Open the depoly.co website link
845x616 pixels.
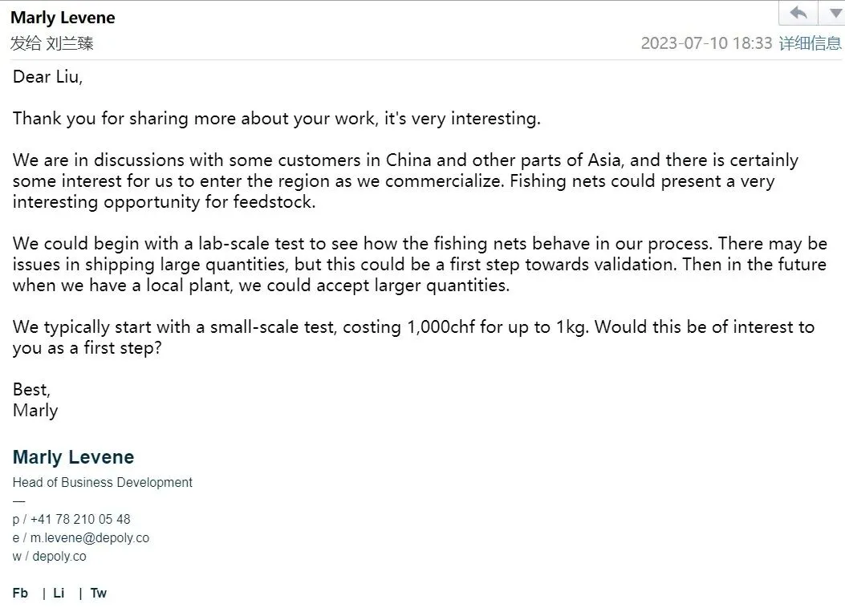coord(59,556)
